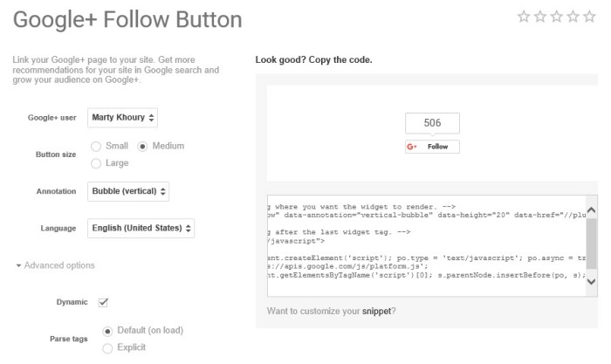Select the Medium button size
611x364 pixels.
[143, 146]
